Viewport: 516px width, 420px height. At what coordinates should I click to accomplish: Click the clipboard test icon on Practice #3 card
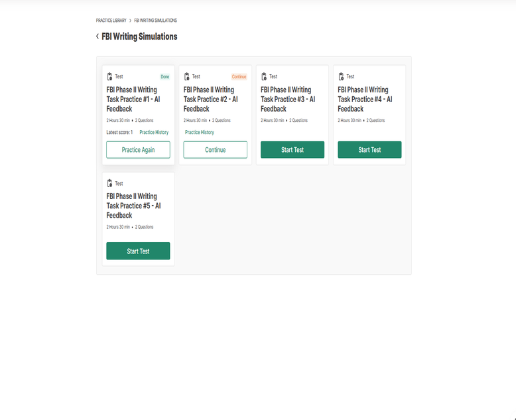click(x=264, y=77)
